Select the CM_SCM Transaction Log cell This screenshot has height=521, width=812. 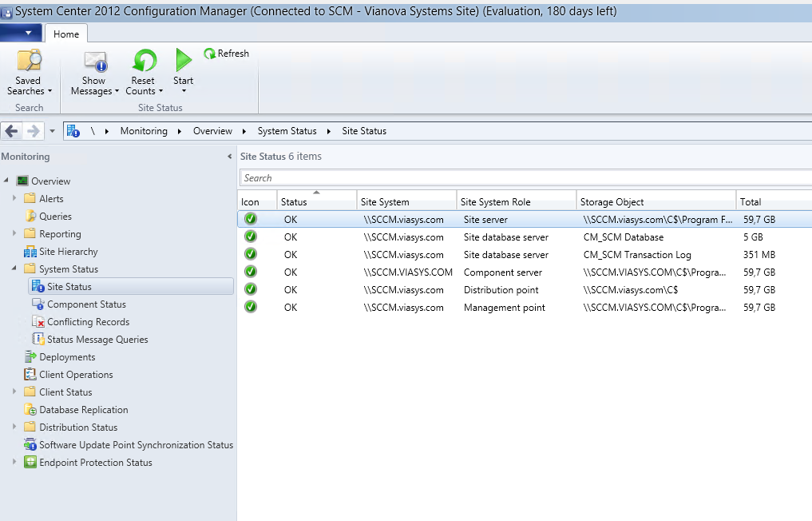tap(637, 255)
